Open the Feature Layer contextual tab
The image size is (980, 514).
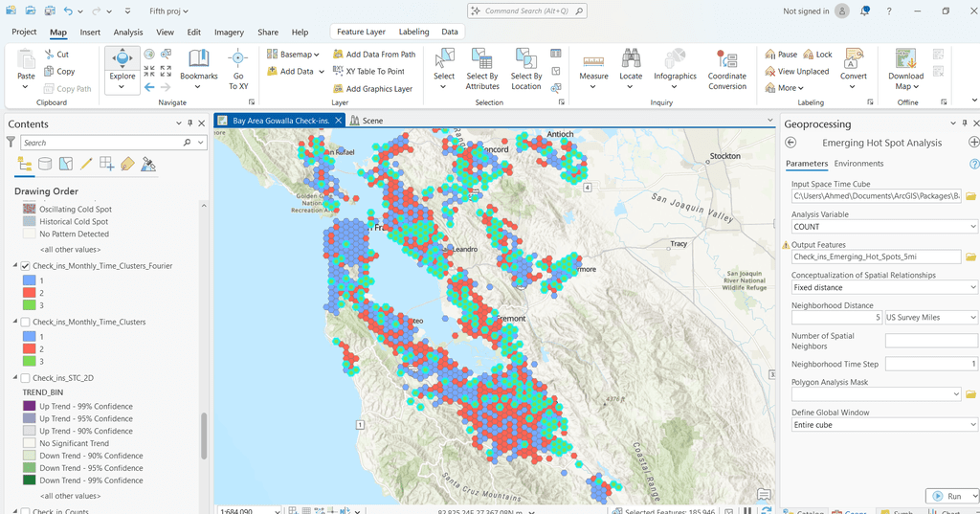(361, 32)
